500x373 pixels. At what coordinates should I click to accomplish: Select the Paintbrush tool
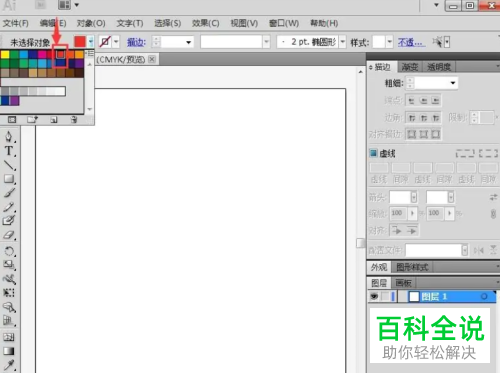(9, 193)
